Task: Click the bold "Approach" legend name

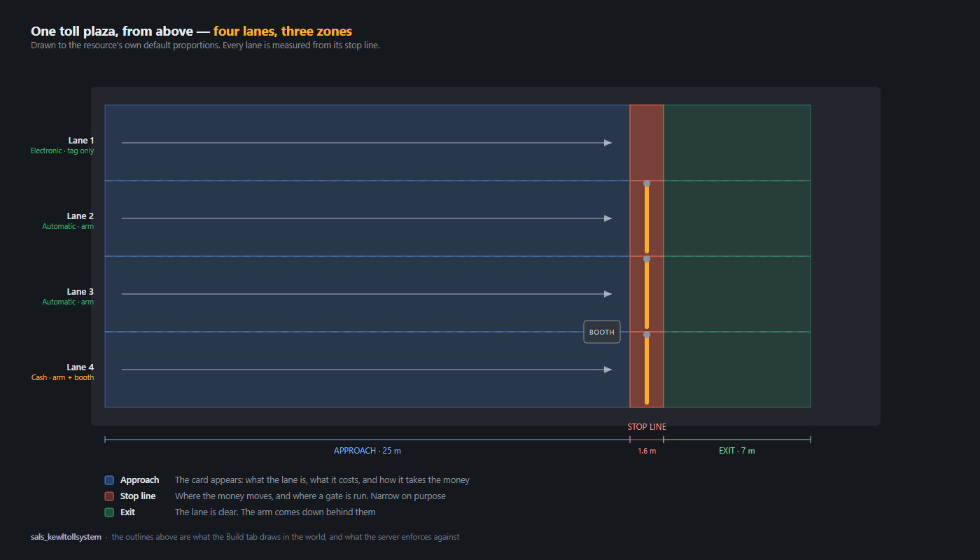Action: pos(140,480)
